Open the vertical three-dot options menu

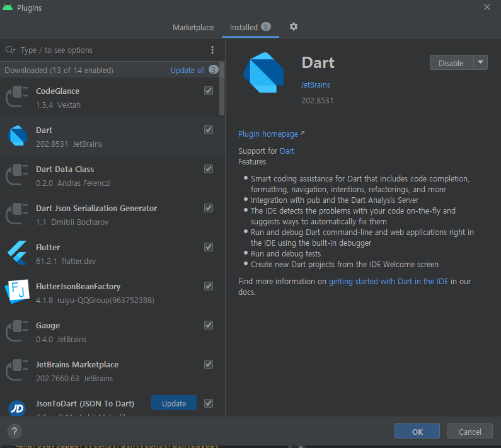click(212, 50)
